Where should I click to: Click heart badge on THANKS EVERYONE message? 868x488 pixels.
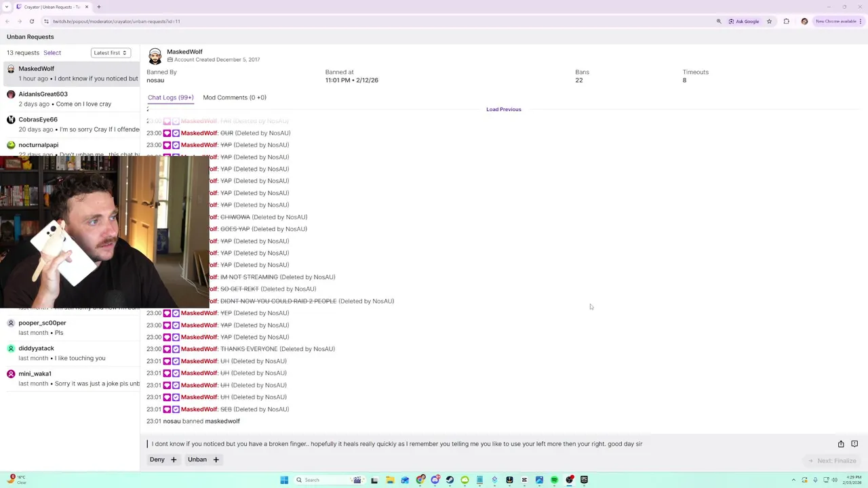pyautogui.click(x=167, y=349)
